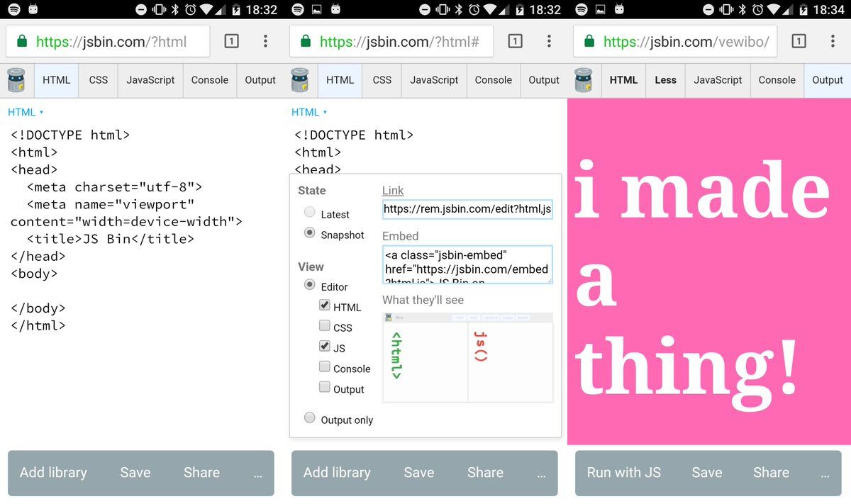The height and width of the screenshot is (504, 851).
Task: Open JS Bin logo menu on pink output screen
Action: [x=584, y=80]
